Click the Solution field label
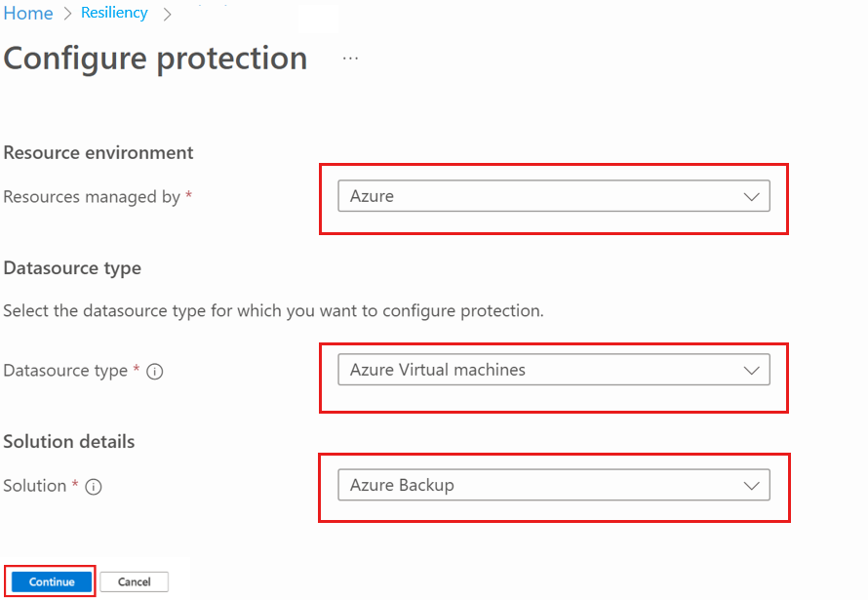 point(35,486)
